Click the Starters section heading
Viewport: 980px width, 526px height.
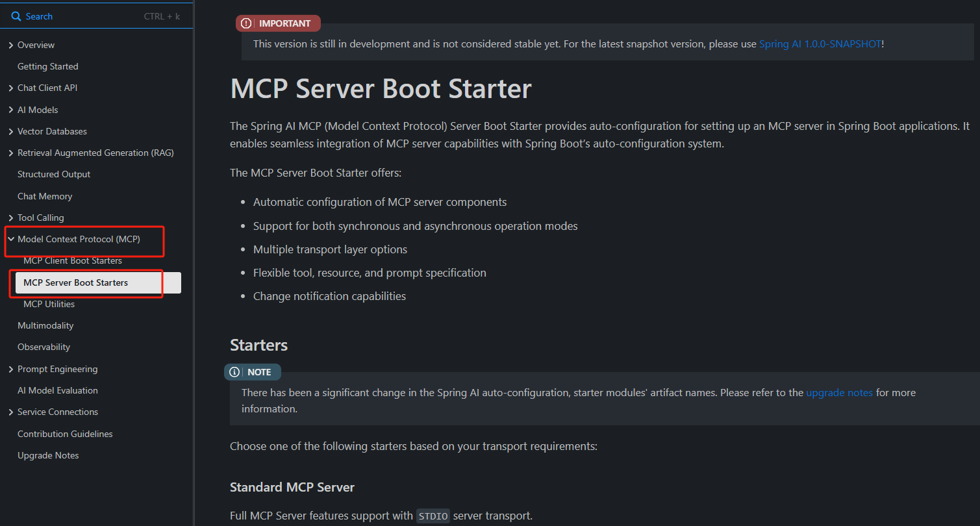tap(258, 345)
